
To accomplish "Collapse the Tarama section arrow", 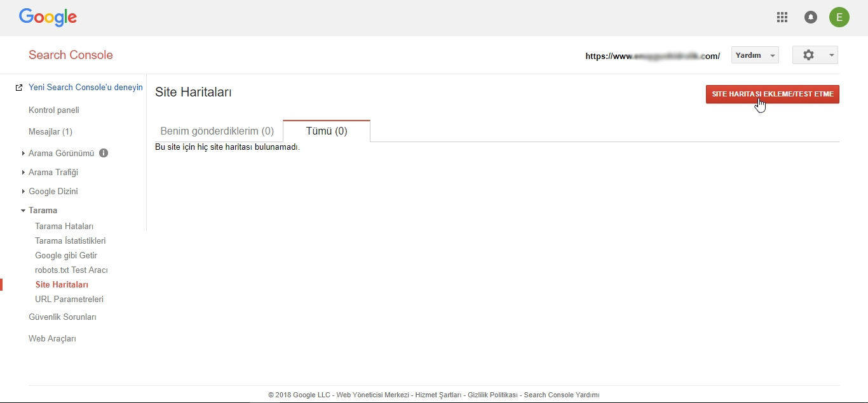I will pyautogui.click(x=24, y=211).
